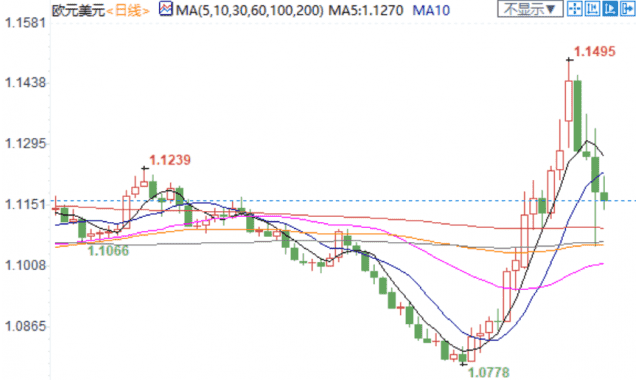This screenshot has width=640, height=380.
Task: Click the 1.1008 axis value
Action: (25, 266)
